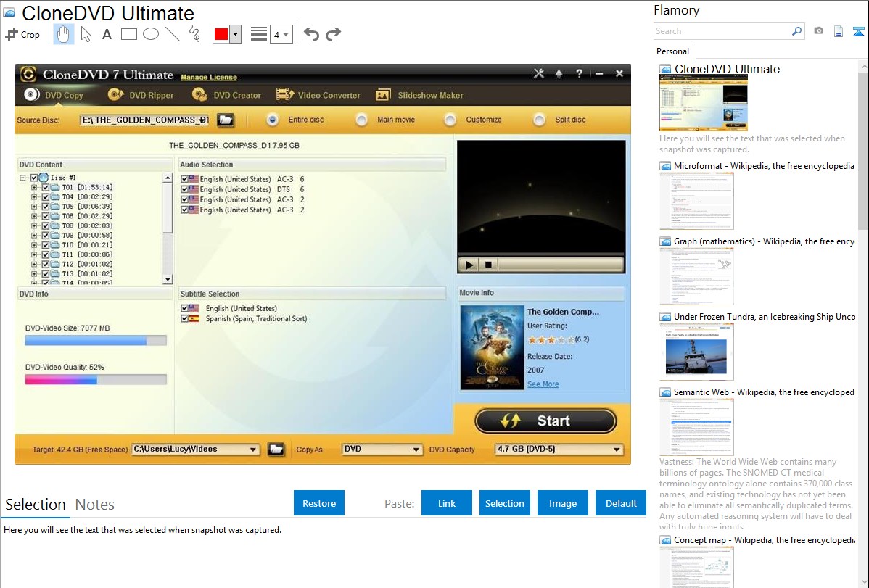Screen dimensions: 869x588
Task: Select the freehand curve tool
Action: tap(194, 34)
